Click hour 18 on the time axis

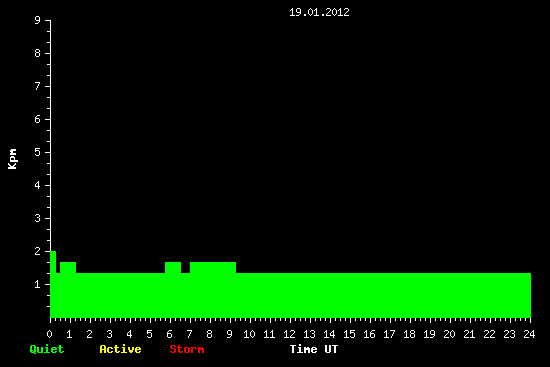[x=409, y=334]
